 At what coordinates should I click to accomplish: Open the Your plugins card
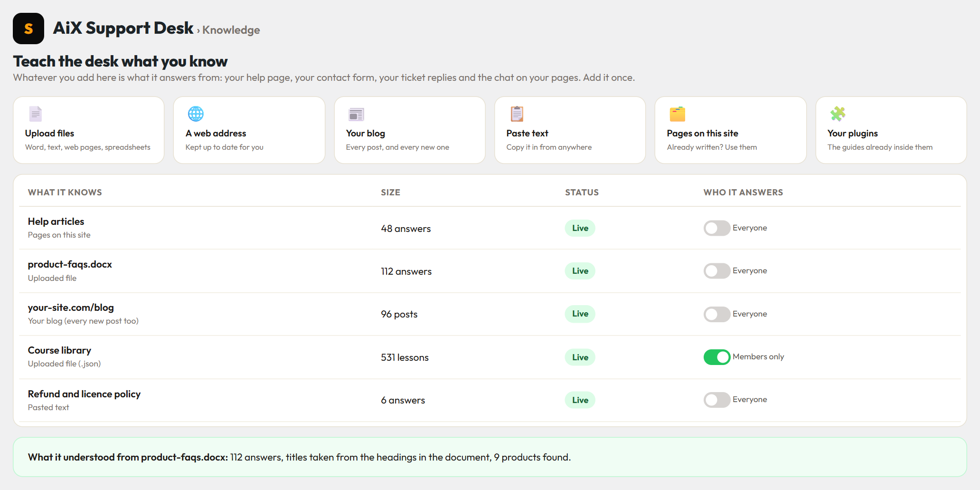(891, 130)
